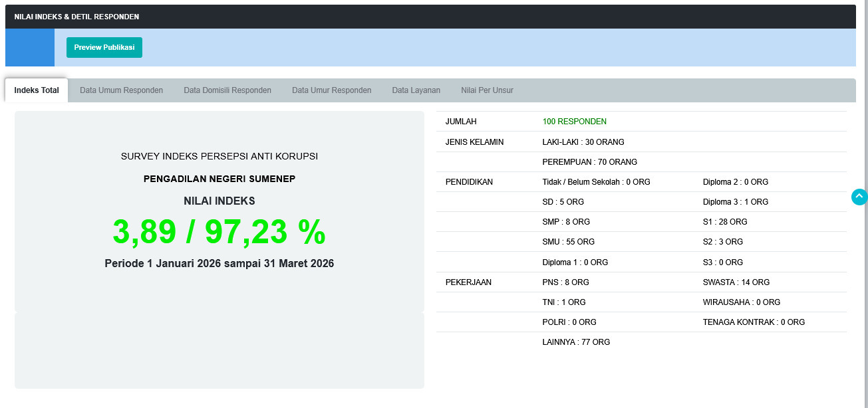This screenshot has width=868, height=408.
Task: Open Preview Publikasi
Action: 104,47
